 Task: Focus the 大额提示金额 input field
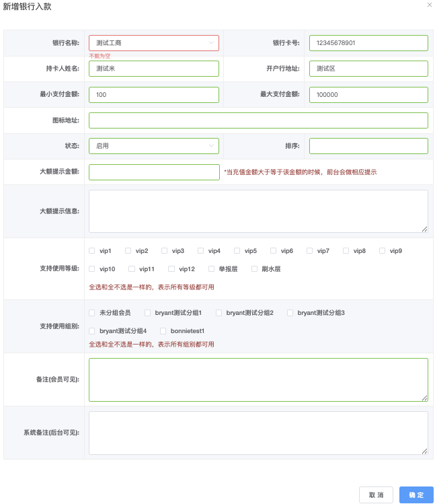154,172
